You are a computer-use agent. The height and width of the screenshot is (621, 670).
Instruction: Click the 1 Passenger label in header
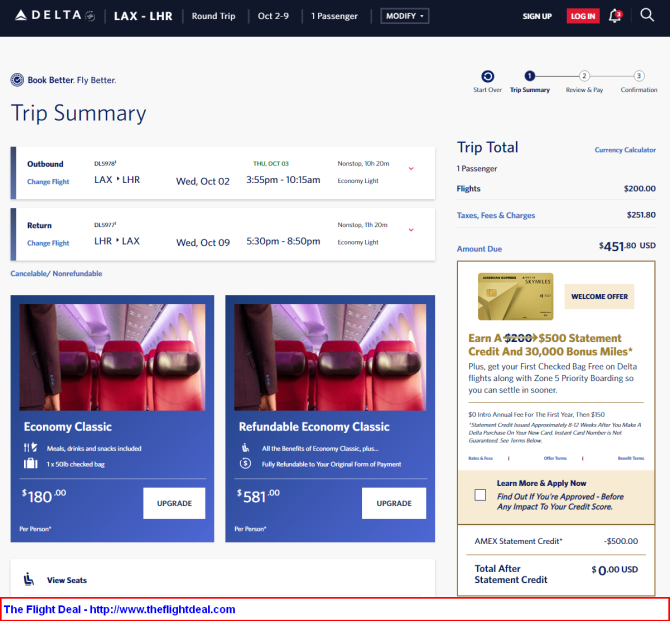(334, 16)
